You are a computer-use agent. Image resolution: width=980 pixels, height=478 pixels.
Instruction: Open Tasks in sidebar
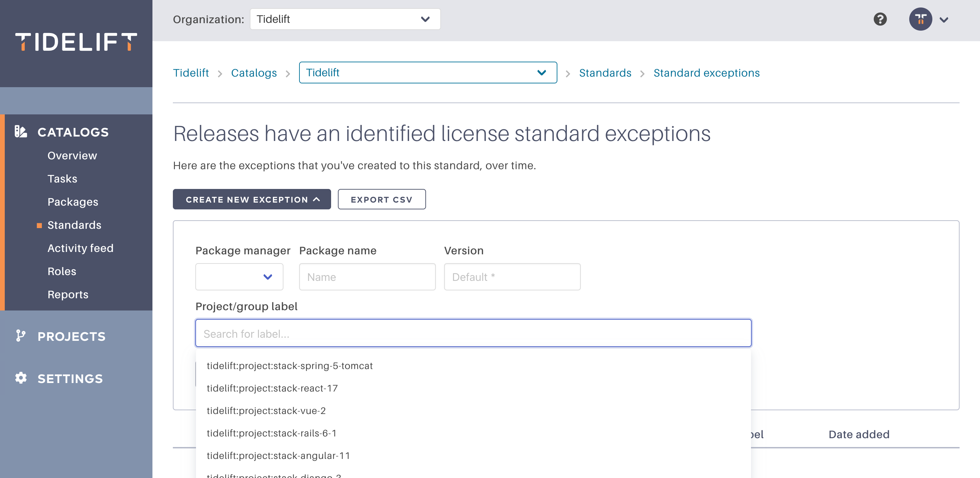pyautogui.click(x=62, y=179)
